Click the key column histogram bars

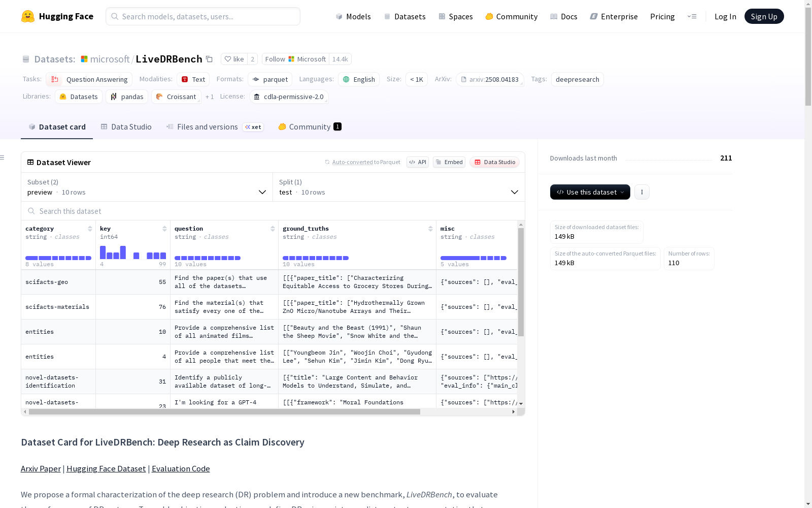tap(133, 252)
